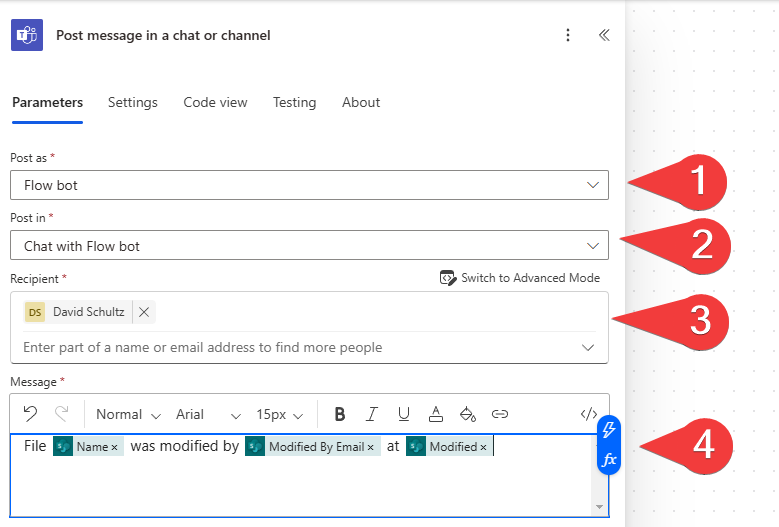
Task: Toggle underline formatting in message editor
Action: tap(404, 414)
